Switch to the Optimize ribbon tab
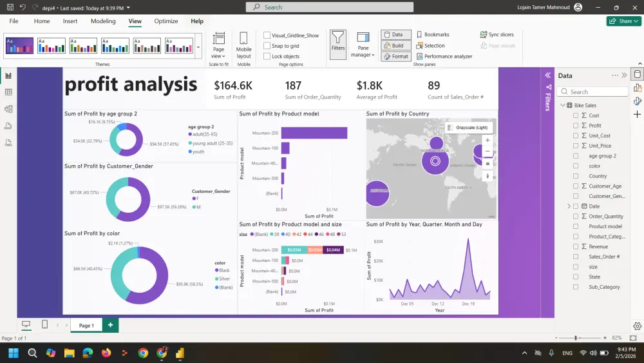 coord(166,21)
